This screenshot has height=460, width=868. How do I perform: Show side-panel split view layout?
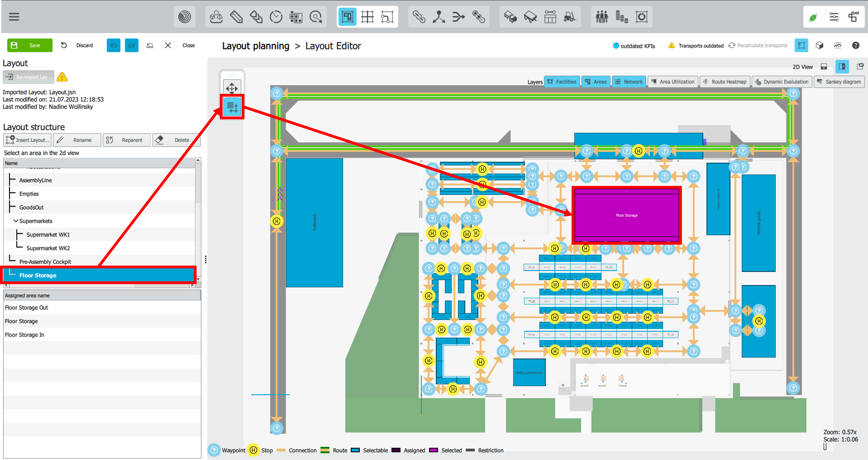tap(842, 66)
